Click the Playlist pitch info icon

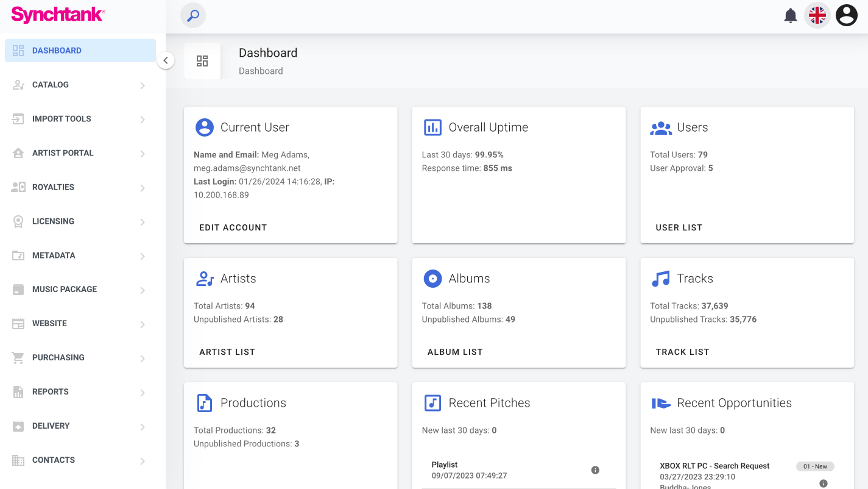pos(595,470)
